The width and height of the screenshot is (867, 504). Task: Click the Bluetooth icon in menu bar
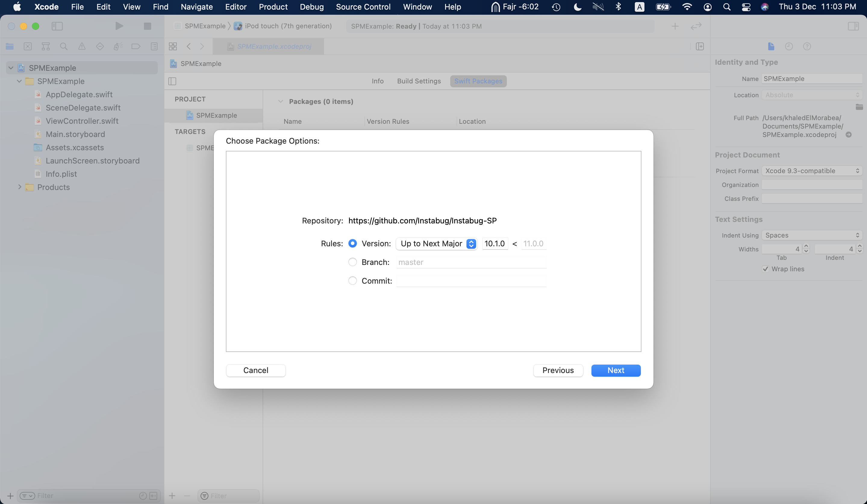coord(618,7)
